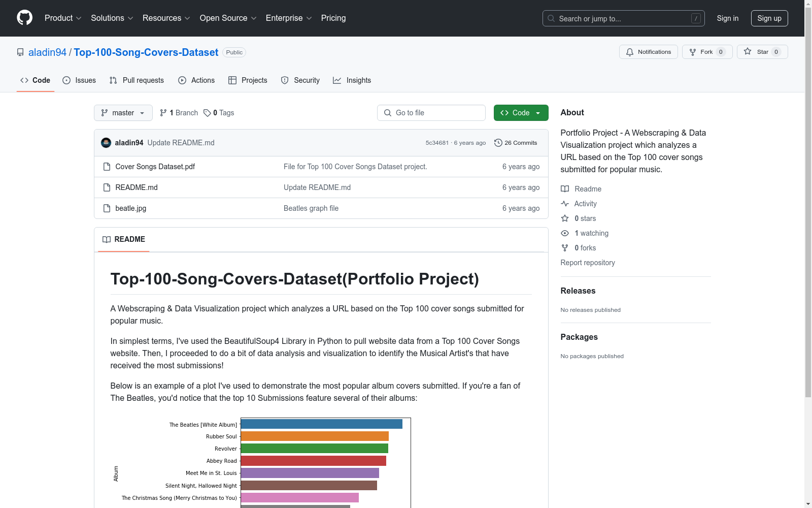812x508 pixels.
Task: Click the GitHub logo icon
Action: [x=24, y=18]
